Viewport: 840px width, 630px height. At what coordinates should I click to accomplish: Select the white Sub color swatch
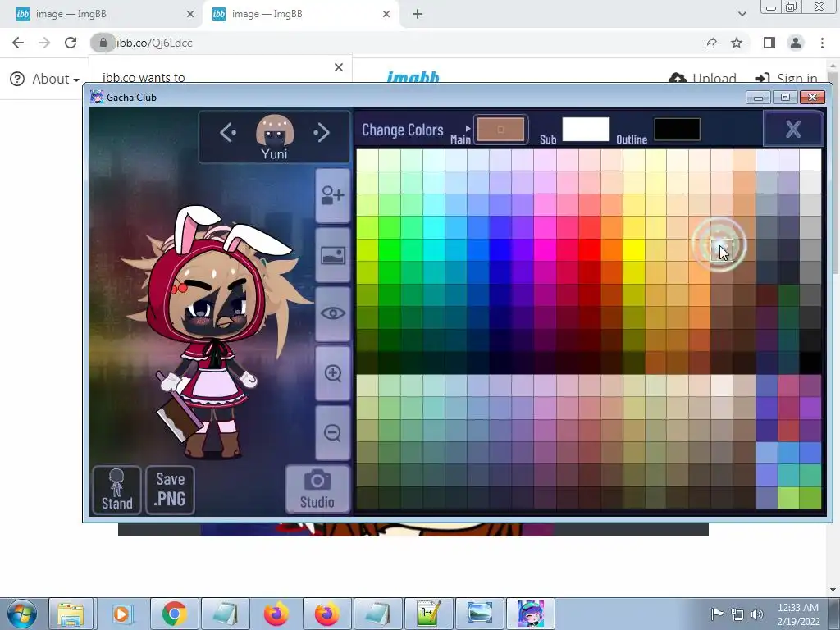586,130
